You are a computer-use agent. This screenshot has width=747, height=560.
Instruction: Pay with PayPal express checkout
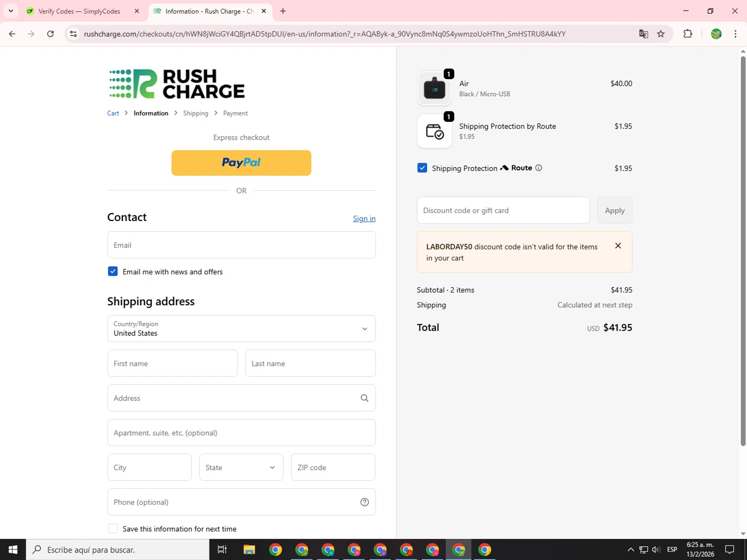(x=242, y=163)
